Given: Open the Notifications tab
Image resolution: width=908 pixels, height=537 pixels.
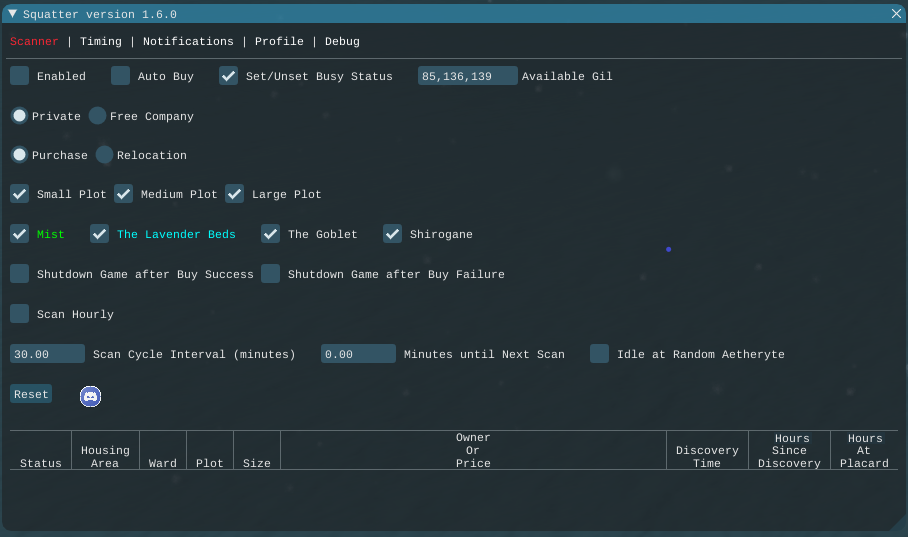Looking at the screenshot, I should 188,41.
